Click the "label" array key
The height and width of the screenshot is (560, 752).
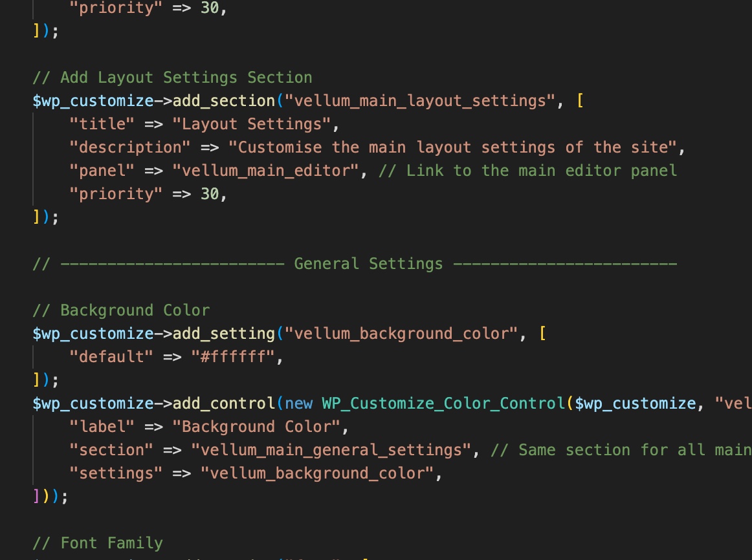click(107, 427)
